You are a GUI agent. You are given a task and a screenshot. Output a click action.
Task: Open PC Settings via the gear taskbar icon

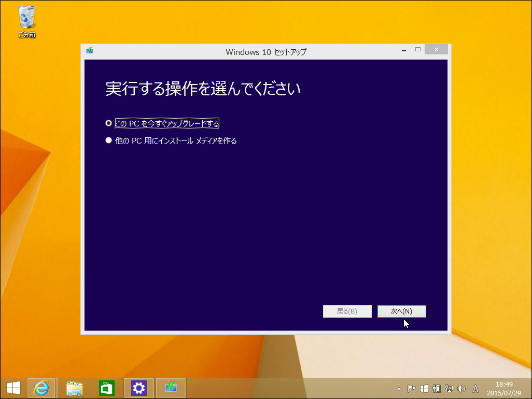138,388
